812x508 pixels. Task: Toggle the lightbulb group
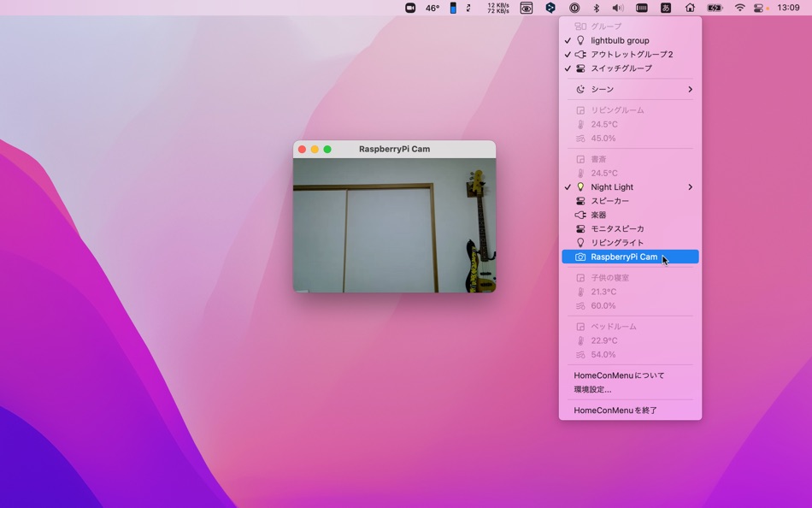point(630,40)
